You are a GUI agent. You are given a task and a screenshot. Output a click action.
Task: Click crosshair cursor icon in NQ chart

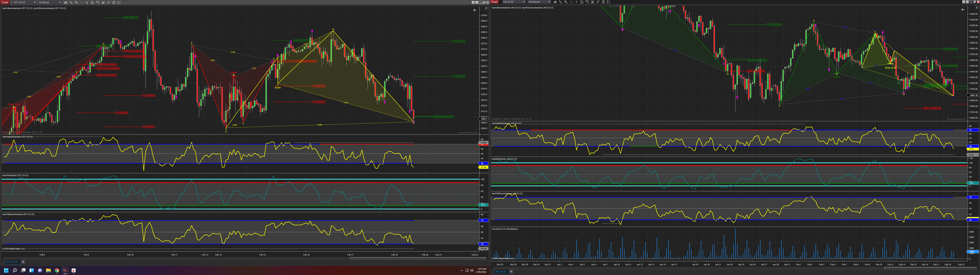coord(576,2)
